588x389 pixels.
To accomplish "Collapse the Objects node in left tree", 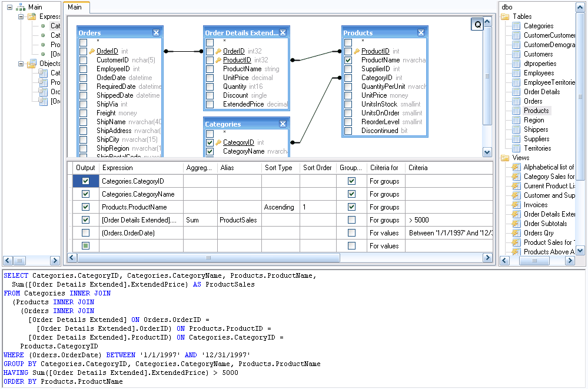I will (21, 64).
